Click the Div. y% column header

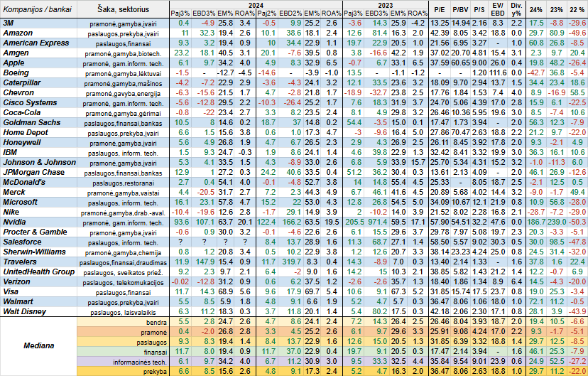coord(516,9)
